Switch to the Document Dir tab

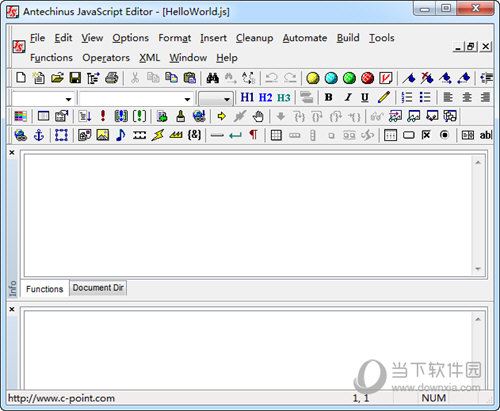(98, 288)
